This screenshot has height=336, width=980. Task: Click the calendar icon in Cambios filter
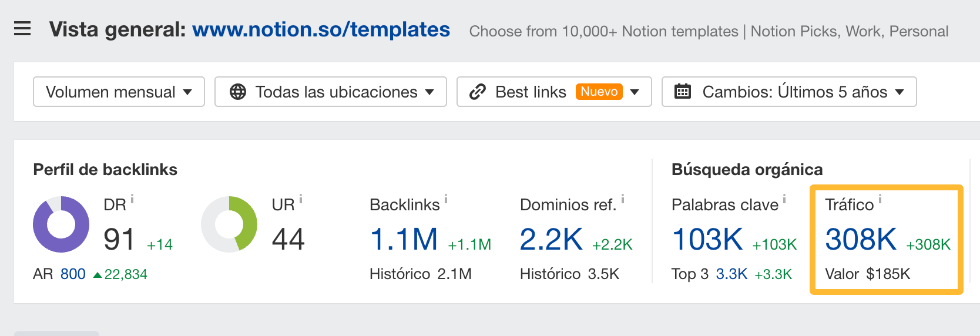tap(683, 92)
